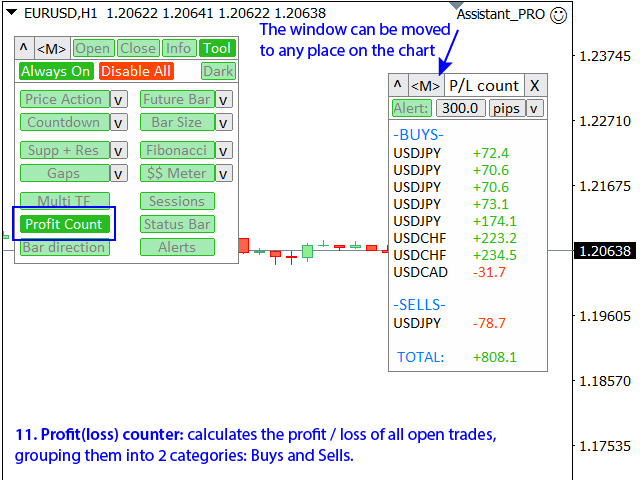Click the Status Bar button
Viewport: 640px width, 480px height.
point(177,224)
